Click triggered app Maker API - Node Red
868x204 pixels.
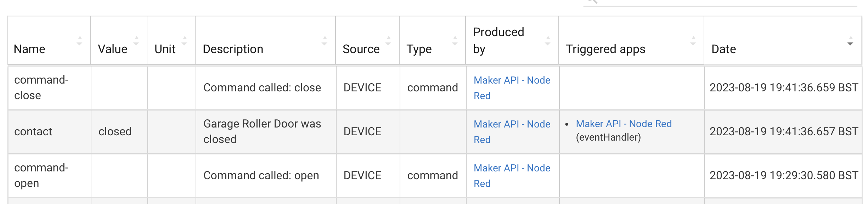624,124
